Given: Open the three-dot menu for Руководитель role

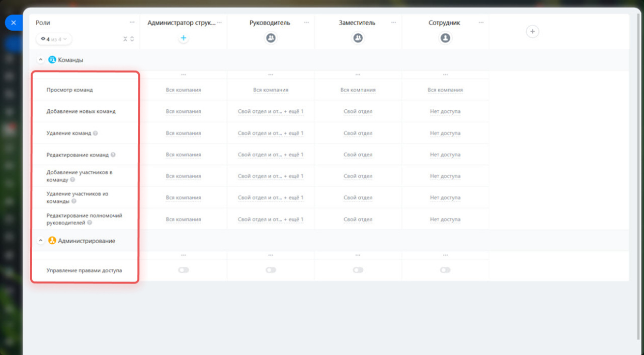Looking at the screenshot, I should 306,23.
